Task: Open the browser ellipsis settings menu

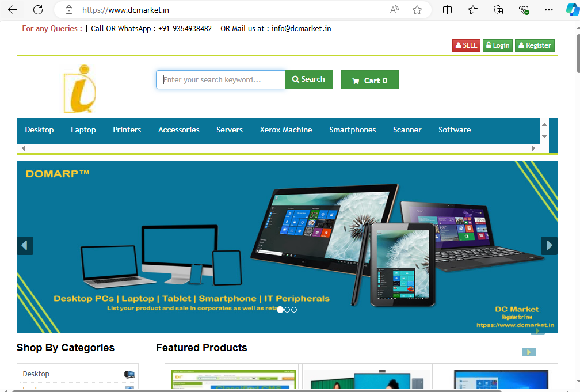Action: coord(549,10)
